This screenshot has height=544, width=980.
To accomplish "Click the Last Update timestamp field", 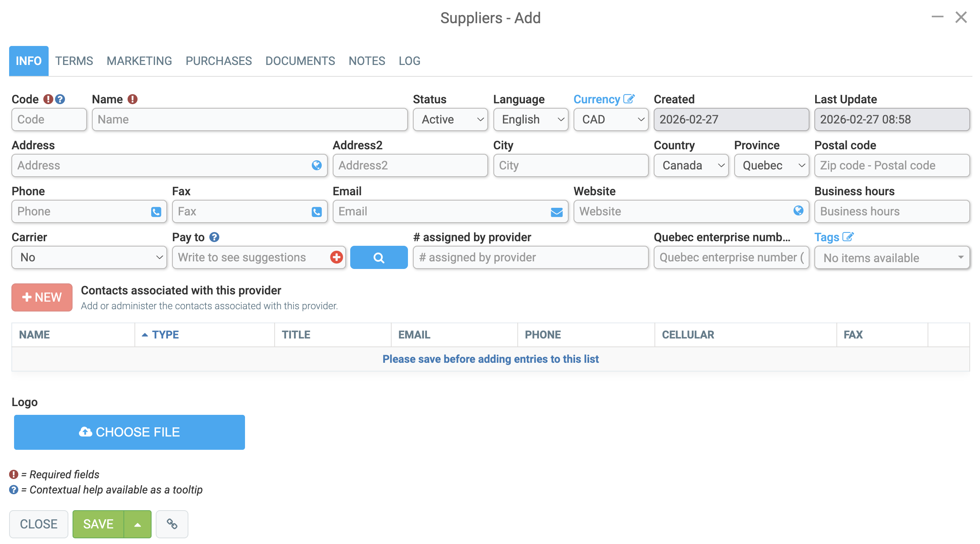I will click(x=892, y=119).
